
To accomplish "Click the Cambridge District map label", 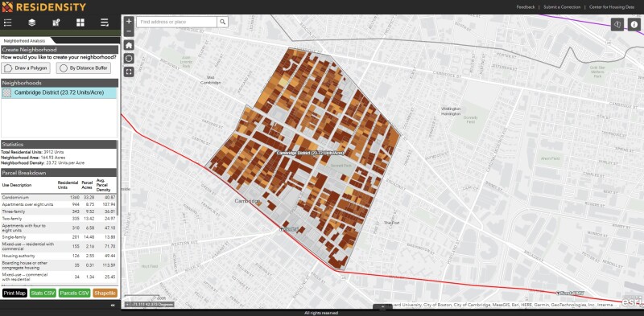I will click(x=310, y=153).
